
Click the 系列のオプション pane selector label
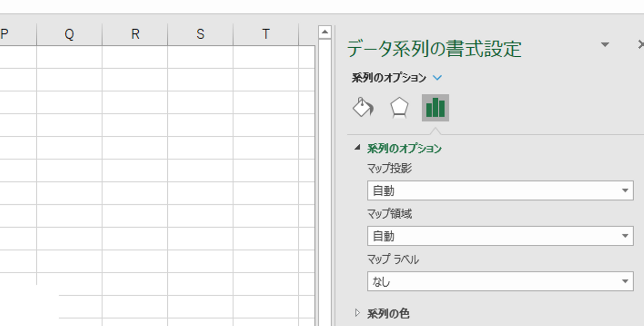pos(389,78)
